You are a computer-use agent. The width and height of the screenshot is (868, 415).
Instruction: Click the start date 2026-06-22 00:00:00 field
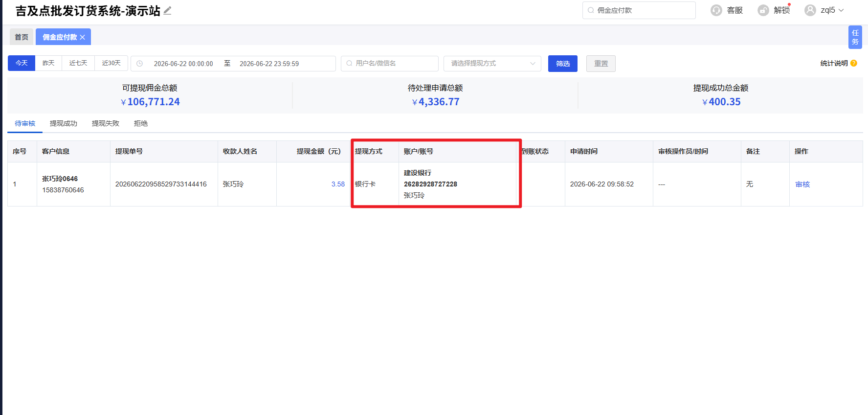183,64
